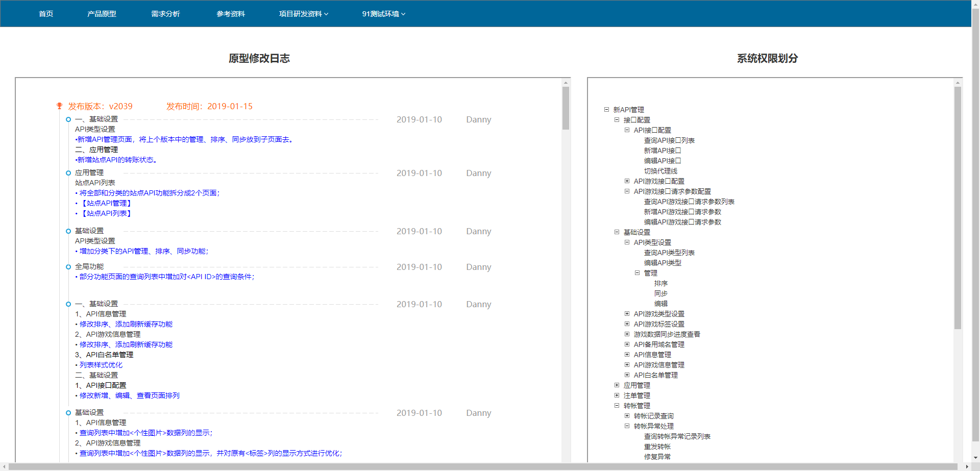This screenshot has height=471, width=980.
Task: Expand the API白名单管理 tree node
Action: coord(627,375)
